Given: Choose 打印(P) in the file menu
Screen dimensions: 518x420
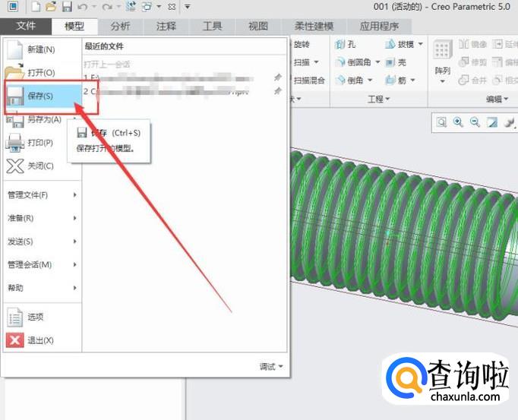Looking at the screenshot, I should pos(42,143).
